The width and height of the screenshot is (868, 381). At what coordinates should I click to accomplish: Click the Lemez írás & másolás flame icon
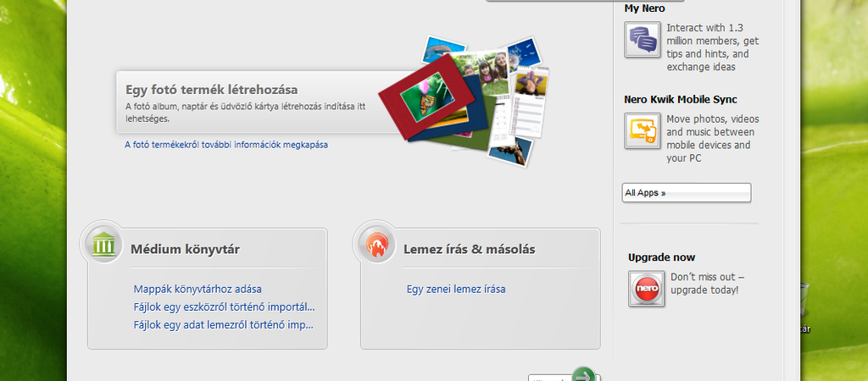coord(376,243)
